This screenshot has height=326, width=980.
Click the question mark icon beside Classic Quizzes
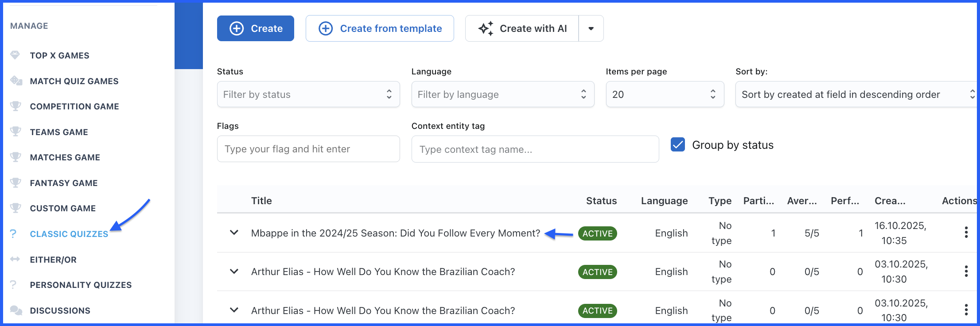[13, 234]
